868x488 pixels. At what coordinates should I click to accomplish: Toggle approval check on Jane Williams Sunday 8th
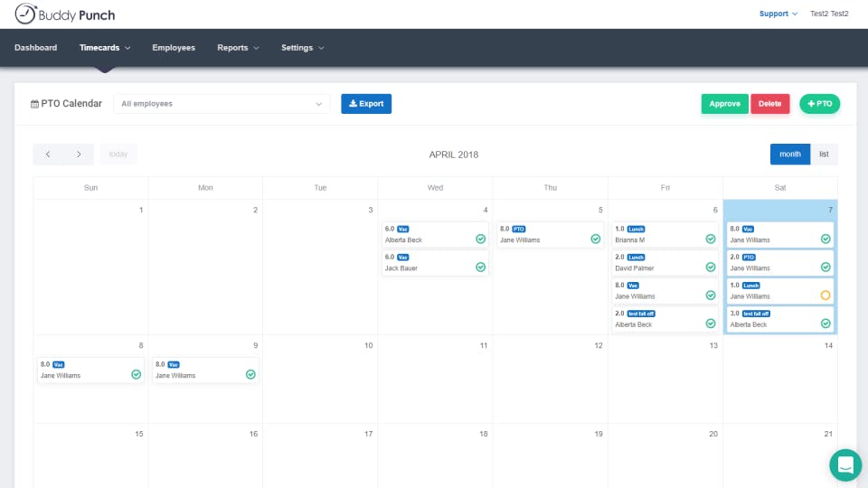(x=137, y=374)
